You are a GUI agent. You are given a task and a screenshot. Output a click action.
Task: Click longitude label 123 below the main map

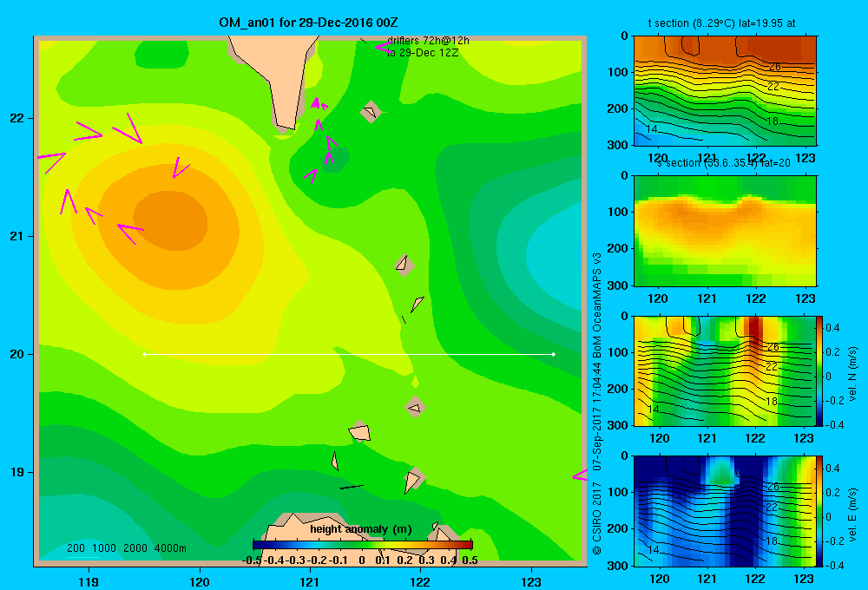click(531, 582)
